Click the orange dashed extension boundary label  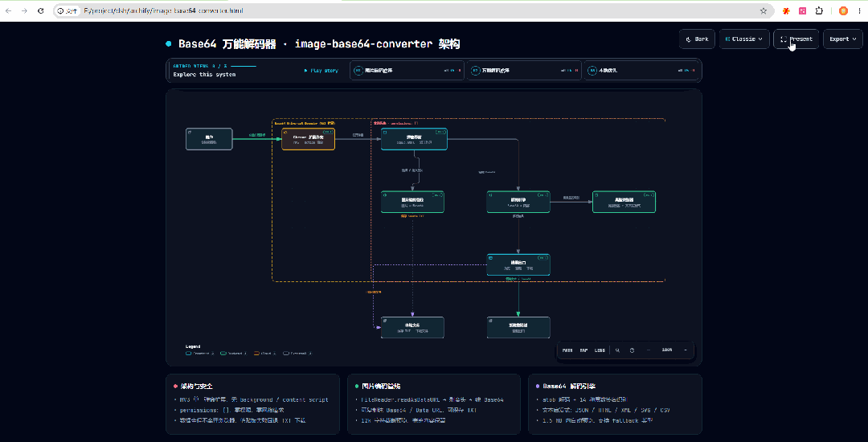click(x=305, y=123)
